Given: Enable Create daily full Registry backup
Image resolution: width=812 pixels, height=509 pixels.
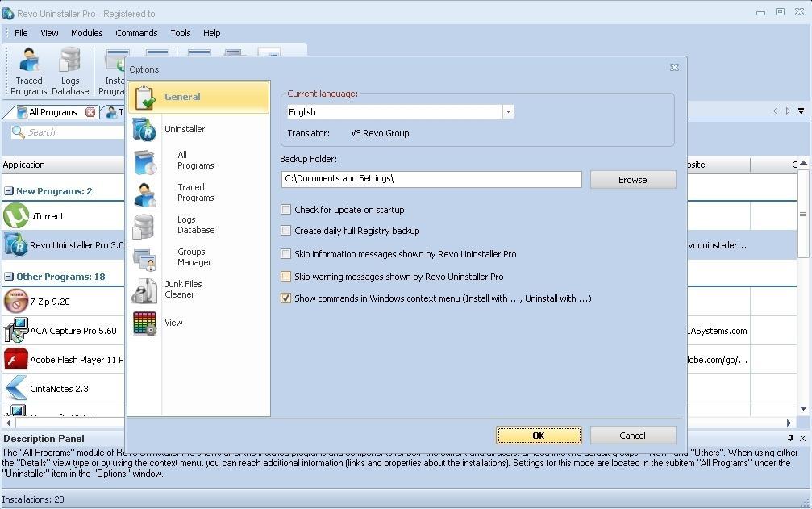Looking at the screenshot, I should point(286,231).
